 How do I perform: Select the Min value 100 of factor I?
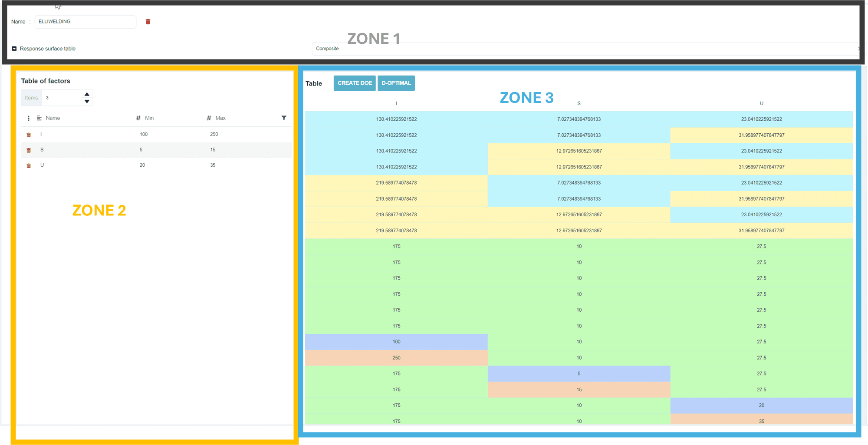point(144,134)
